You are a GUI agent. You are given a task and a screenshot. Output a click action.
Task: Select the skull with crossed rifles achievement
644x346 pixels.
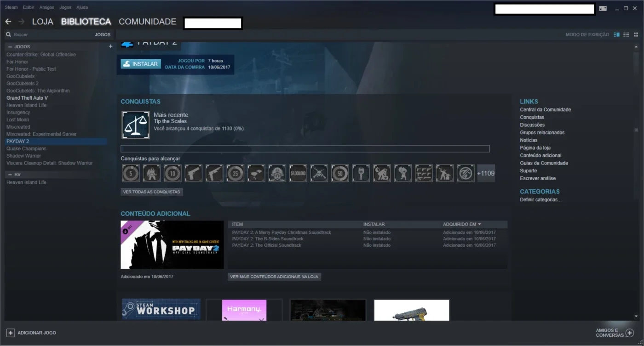click(x=319, y=173)
